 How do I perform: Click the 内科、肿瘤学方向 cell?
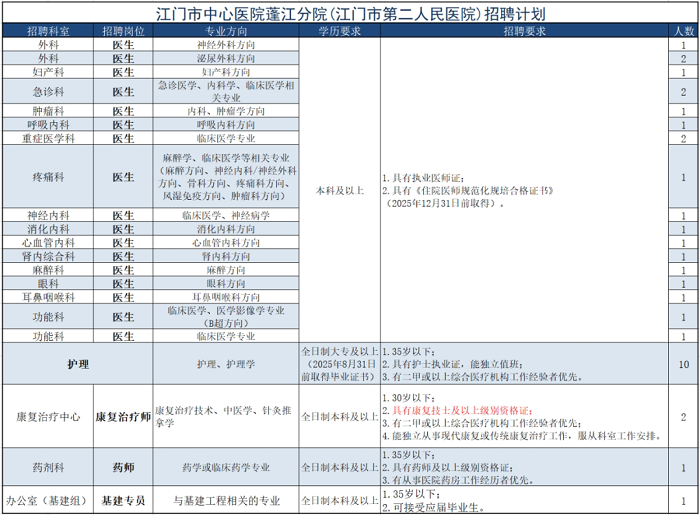[226, 111]
